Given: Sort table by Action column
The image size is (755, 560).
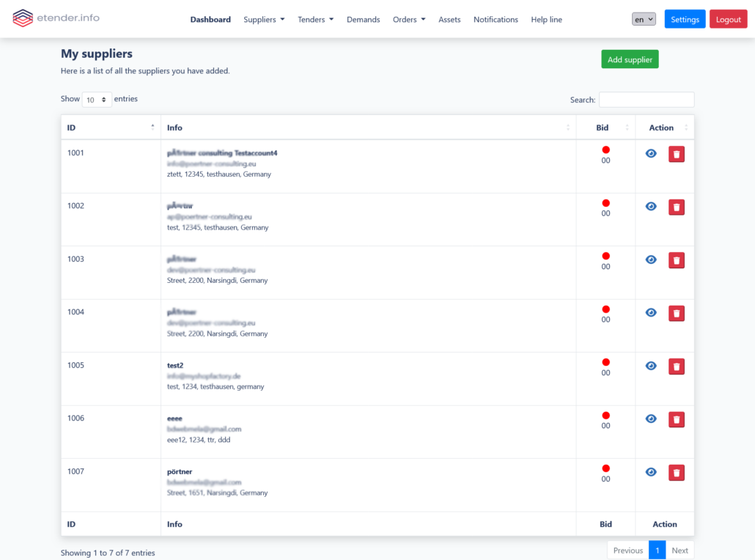Looking at the screenshot, I should (665, 128).
